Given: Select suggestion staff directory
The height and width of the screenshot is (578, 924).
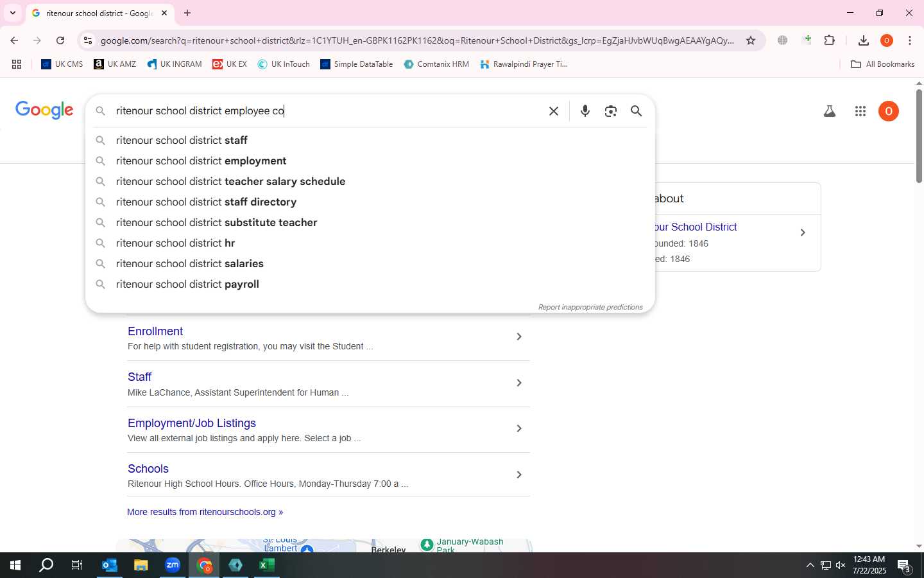Looking at the screenshot, I should click(370, 202).
